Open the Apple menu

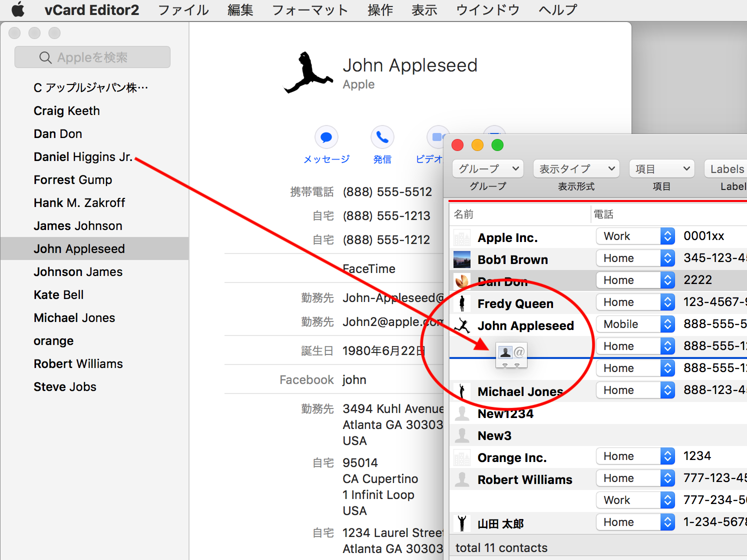pyautogui.click(x=18, y=9)
